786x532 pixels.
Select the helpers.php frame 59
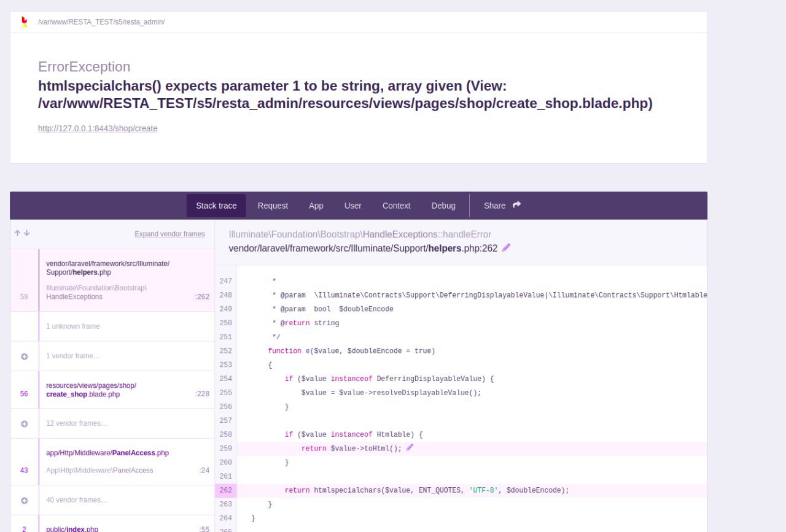pyautogui.click(x=112, y=280)
